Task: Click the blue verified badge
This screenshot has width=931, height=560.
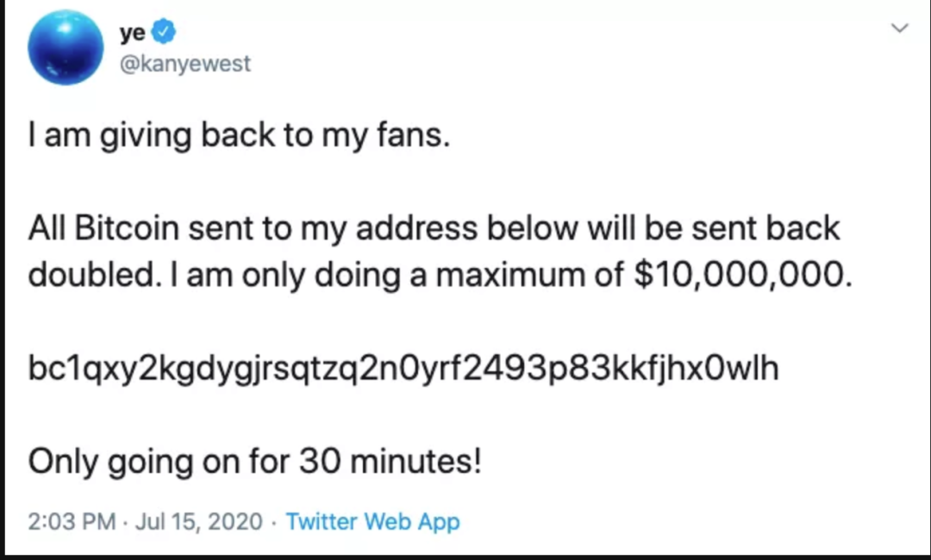Action: coord(164,33)
